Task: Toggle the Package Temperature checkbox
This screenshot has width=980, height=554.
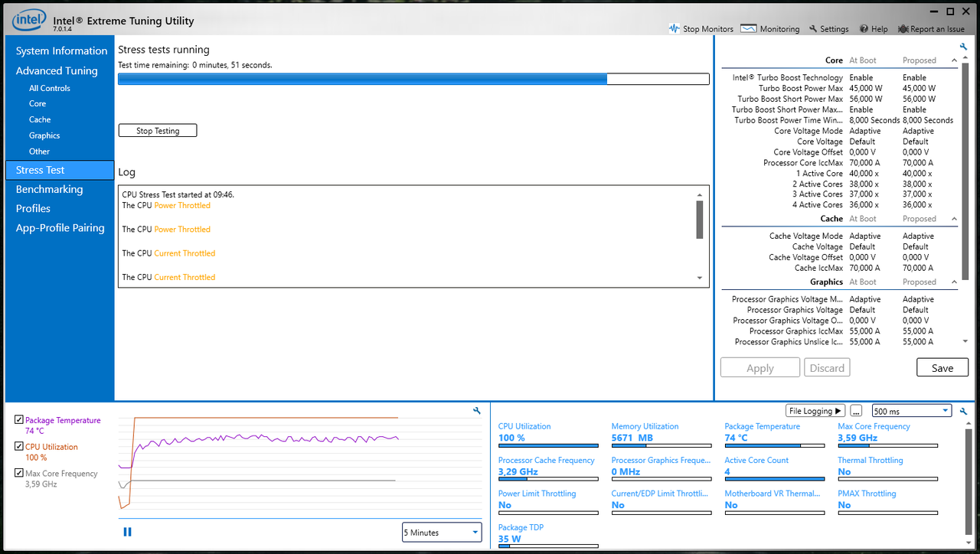Action: pos(19,420)
